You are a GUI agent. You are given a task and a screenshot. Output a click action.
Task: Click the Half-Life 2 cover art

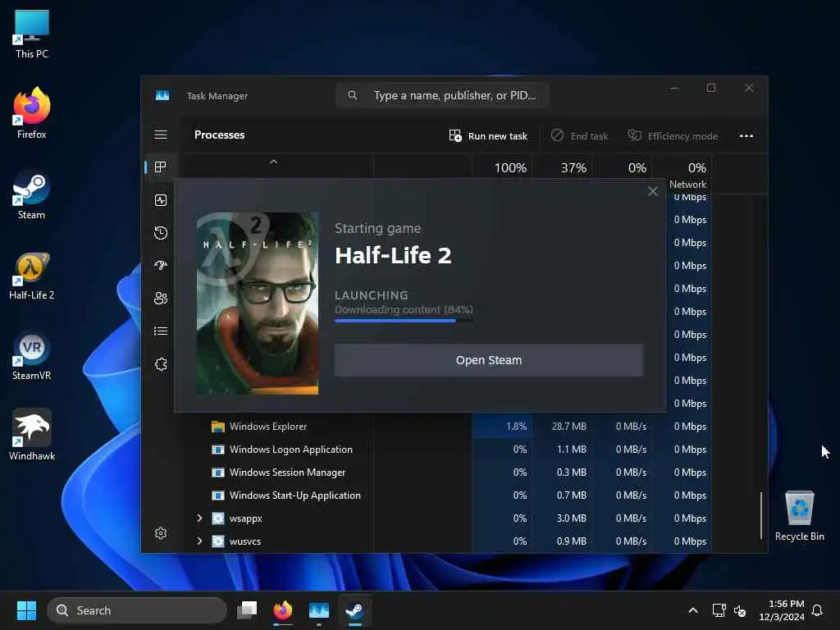tap(258, 304)
